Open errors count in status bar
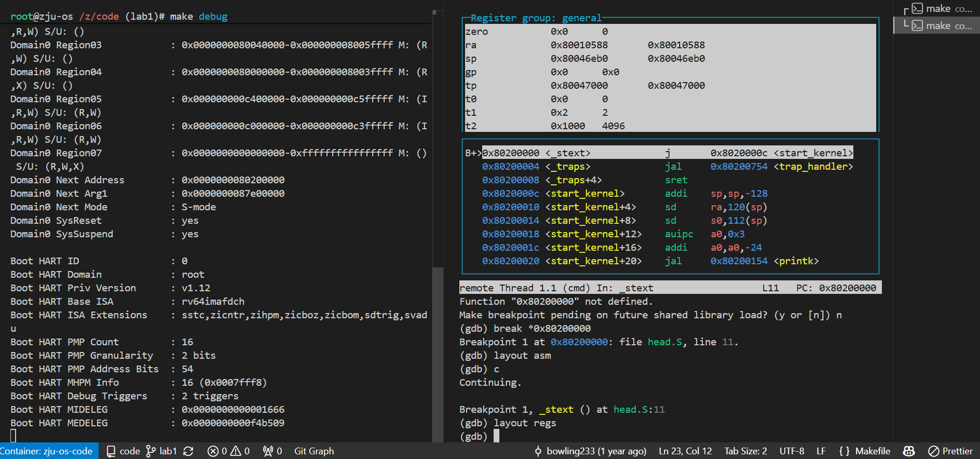This screenshot has width=980, height=459. pyautogui.click(x=217, y=451)
